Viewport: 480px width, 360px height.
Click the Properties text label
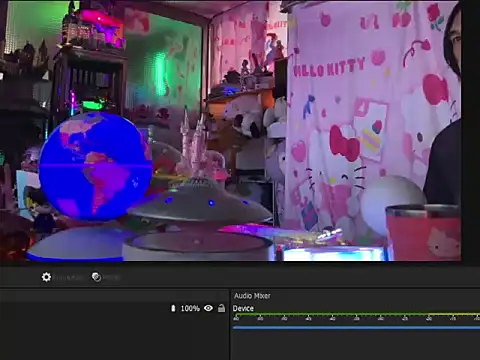[x=69, y=277]
